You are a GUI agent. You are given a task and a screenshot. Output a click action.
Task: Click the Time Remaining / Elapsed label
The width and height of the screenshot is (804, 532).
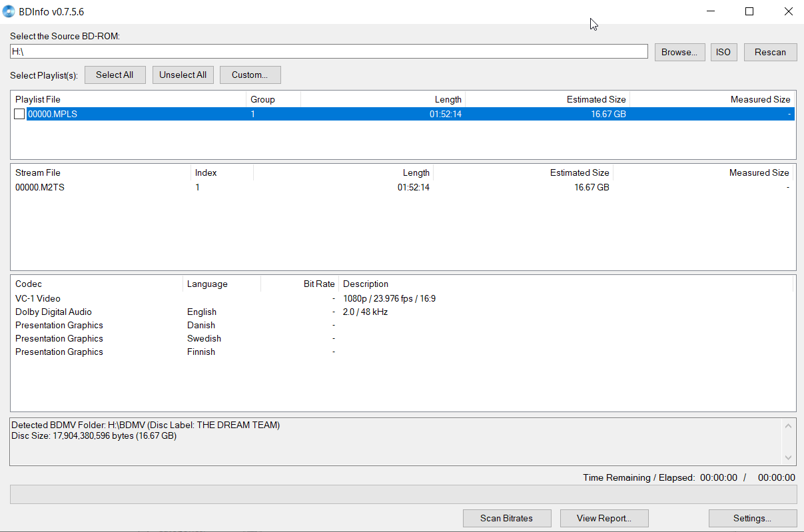(x=639, y=477)
